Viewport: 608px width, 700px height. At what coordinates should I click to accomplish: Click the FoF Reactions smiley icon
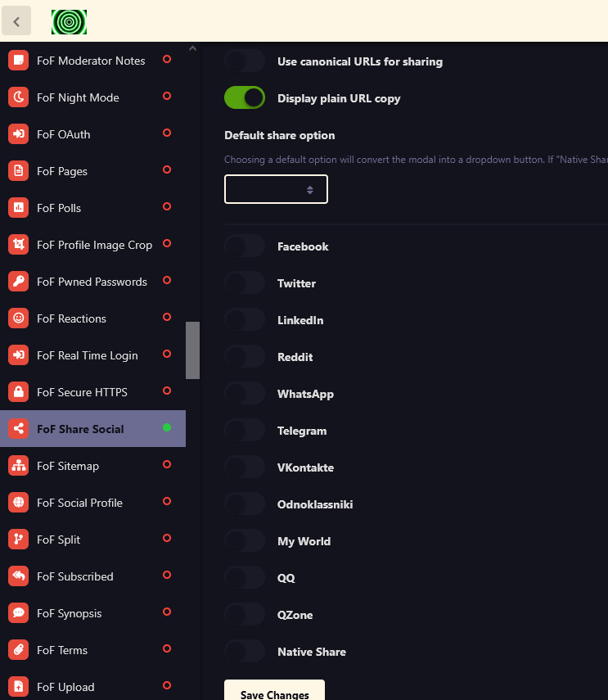(x=18, y=318)
